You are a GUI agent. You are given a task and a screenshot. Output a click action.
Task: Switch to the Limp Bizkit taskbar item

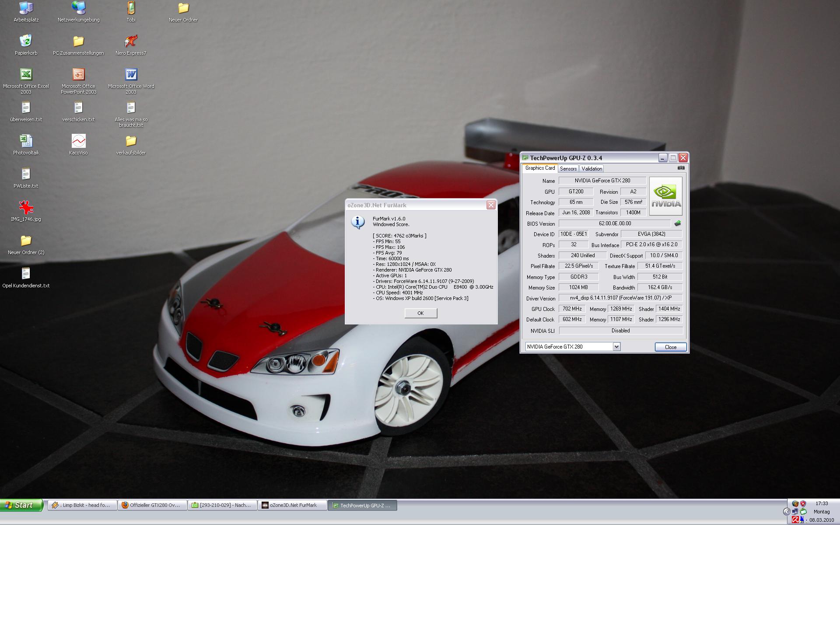pyautogui.click(x=82, y=505)
